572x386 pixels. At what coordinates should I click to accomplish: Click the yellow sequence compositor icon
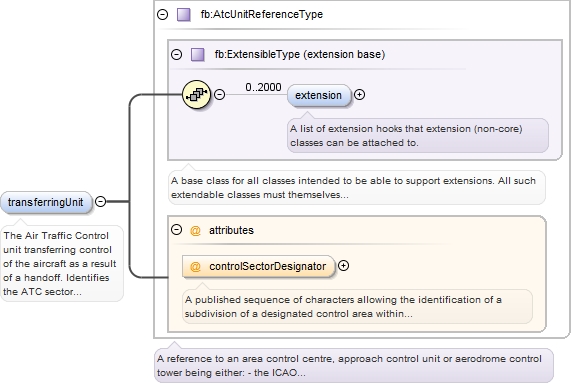196,94
